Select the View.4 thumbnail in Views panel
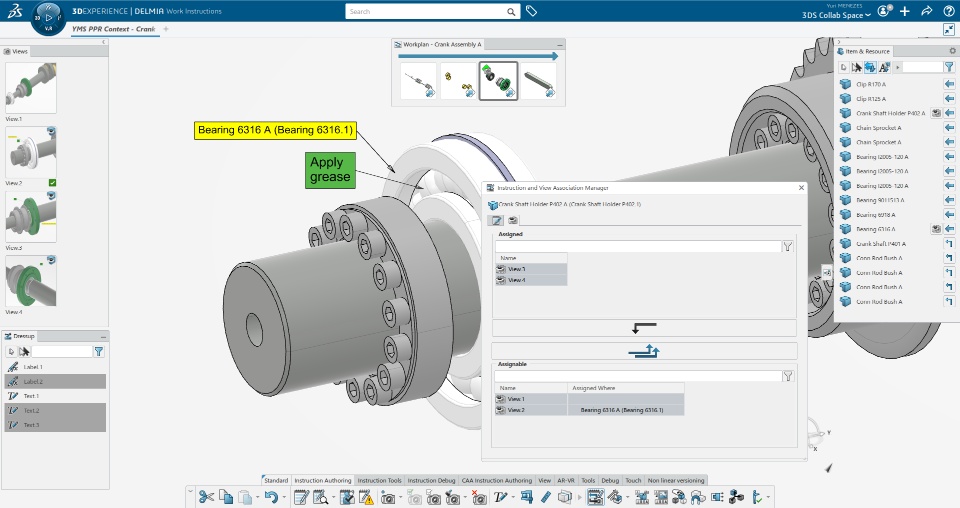Viewport: 960px width, 508px height. coord(31,281)
